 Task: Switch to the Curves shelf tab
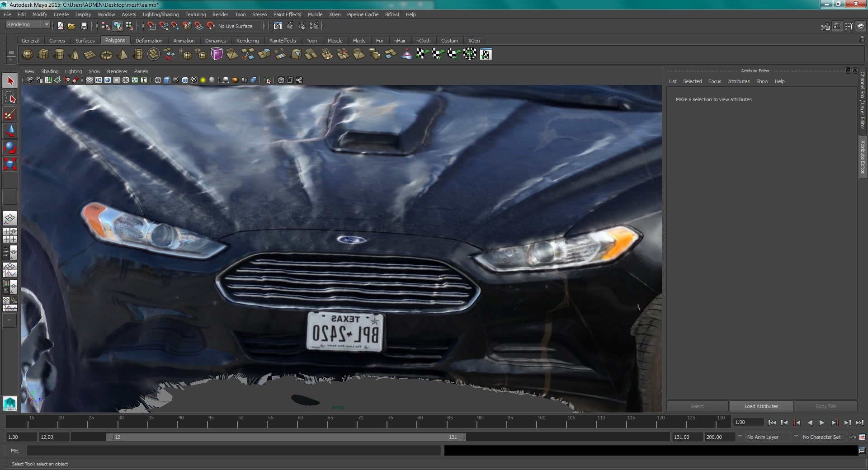pos(57,41)
